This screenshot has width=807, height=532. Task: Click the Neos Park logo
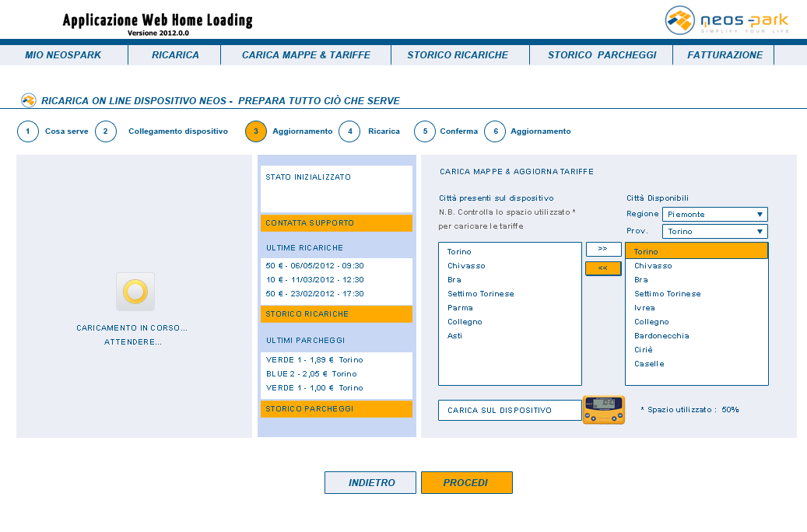(x=727, y=20)
